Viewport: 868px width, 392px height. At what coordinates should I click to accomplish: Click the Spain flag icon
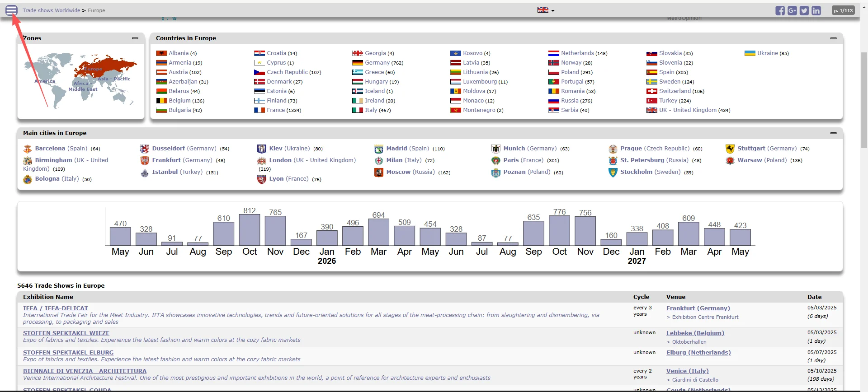click(652, 72)
